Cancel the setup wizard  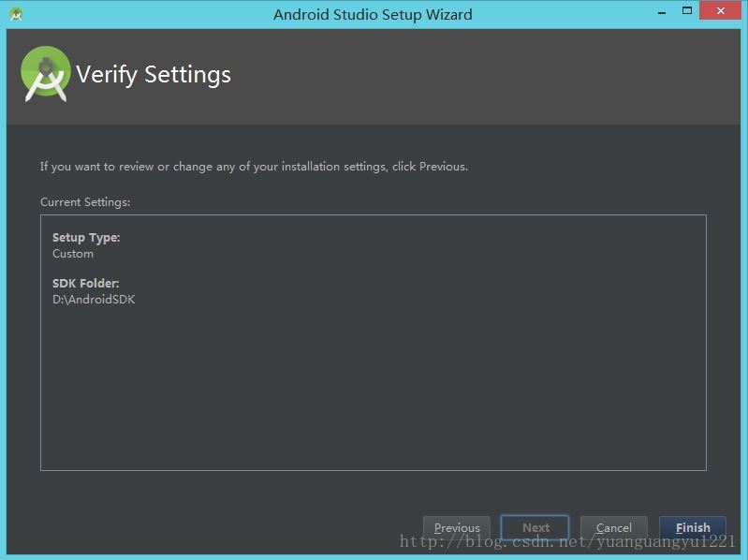[614, 527]
